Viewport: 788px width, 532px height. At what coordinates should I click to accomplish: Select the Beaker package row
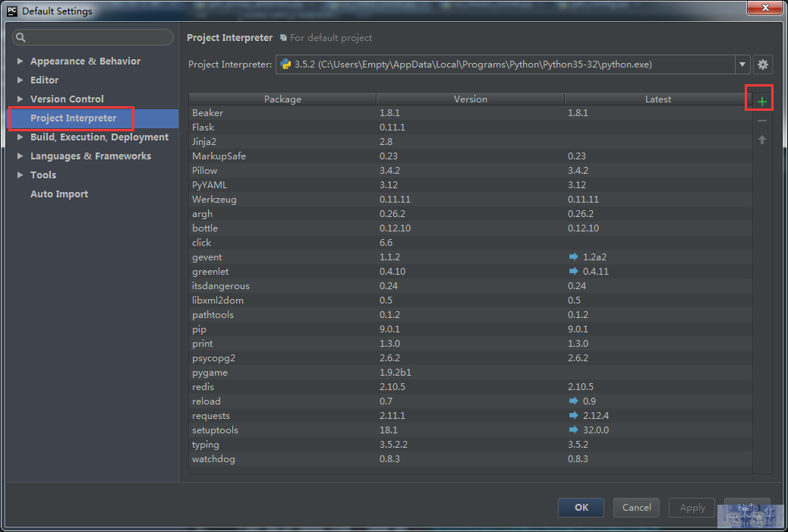(471, 112)
